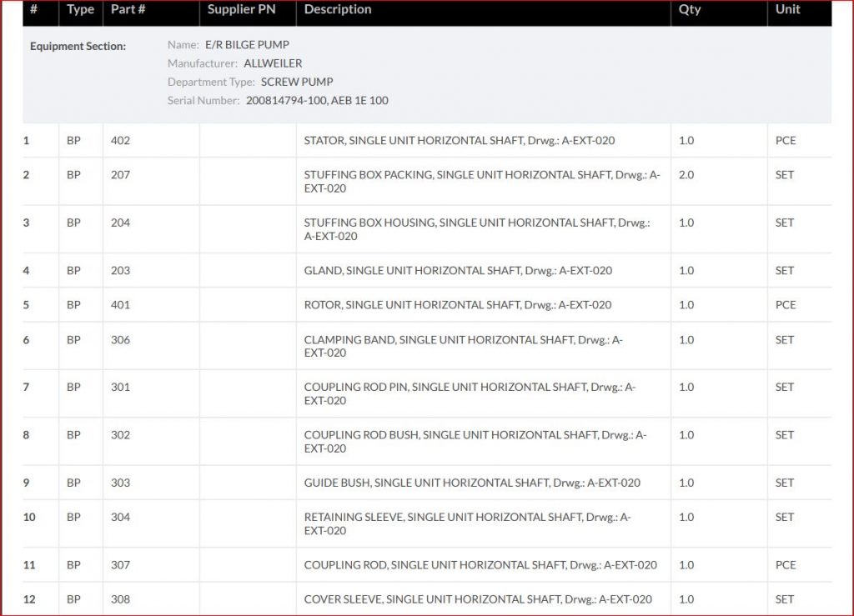Click part number 204
This screenshot has height=616, width=854.
pyautogui.click(x=120, y=223)
